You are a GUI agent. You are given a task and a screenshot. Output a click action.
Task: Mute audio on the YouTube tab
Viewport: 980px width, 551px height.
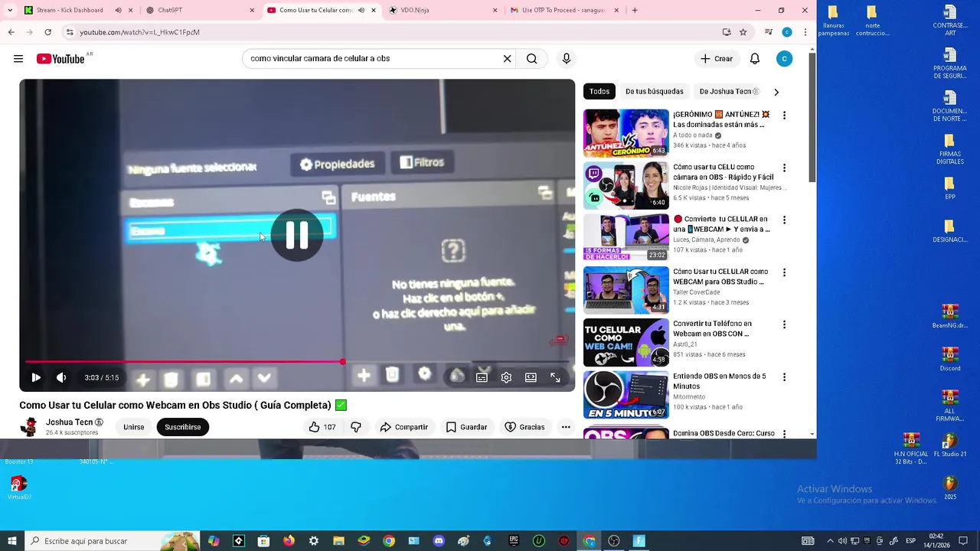[x=361, y=10]
